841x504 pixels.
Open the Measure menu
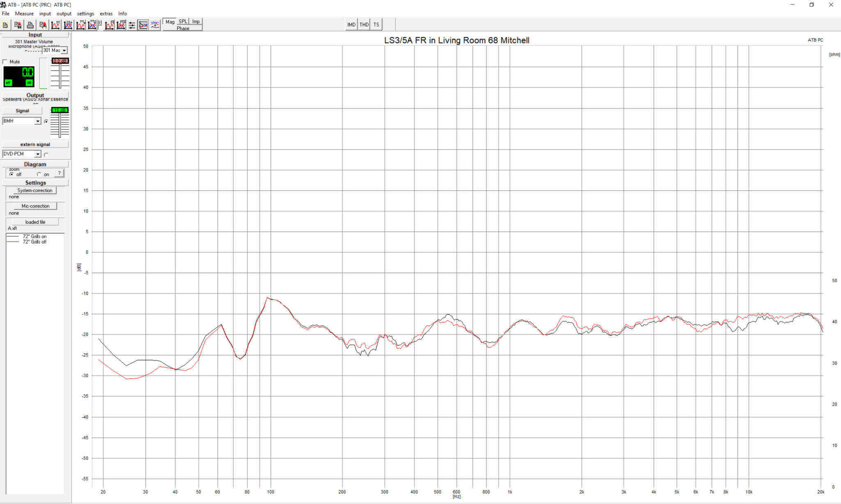(24, 14)
